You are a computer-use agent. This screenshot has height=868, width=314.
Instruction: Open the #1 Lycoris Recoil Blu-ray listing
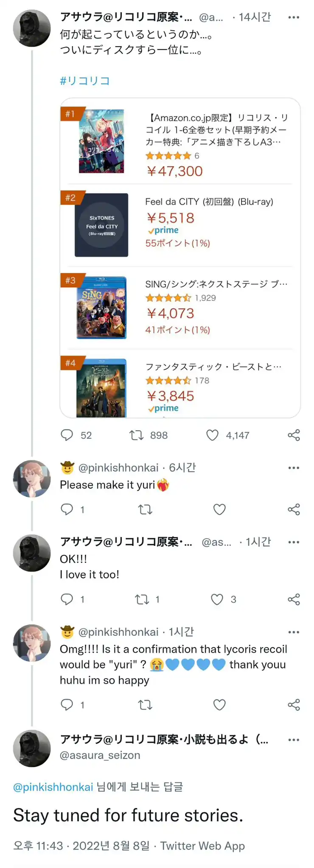tap(216, 130)
